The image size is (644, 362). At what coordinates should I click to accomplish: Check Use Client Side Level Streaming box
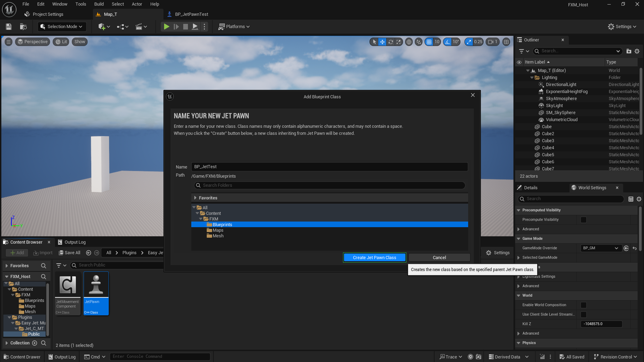click(584, 315)
